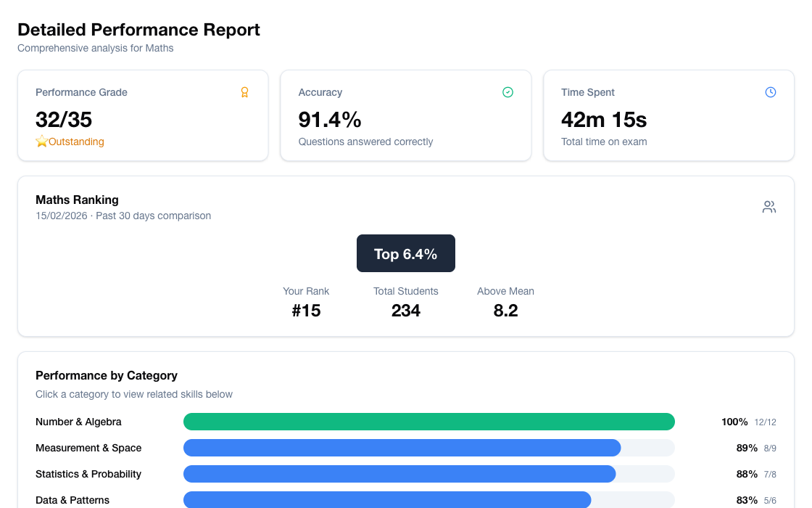Viewport: 812px width, 508px height.
Task: Click the Past 30 days comparison text
Action: 152,216
